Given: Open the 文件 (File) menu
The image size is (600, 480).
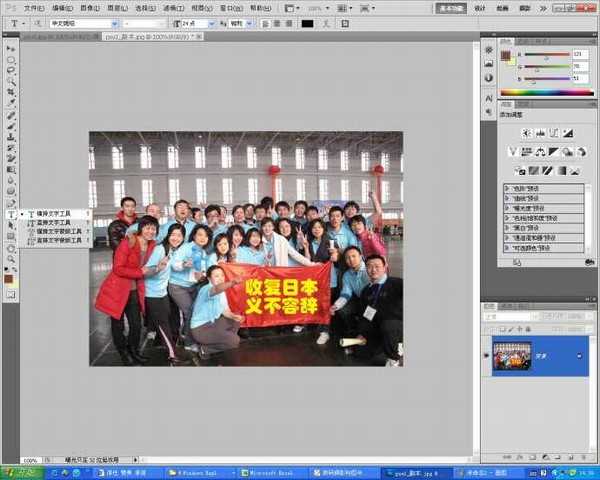Looking at the screenshot, I should tap(34, 7).
